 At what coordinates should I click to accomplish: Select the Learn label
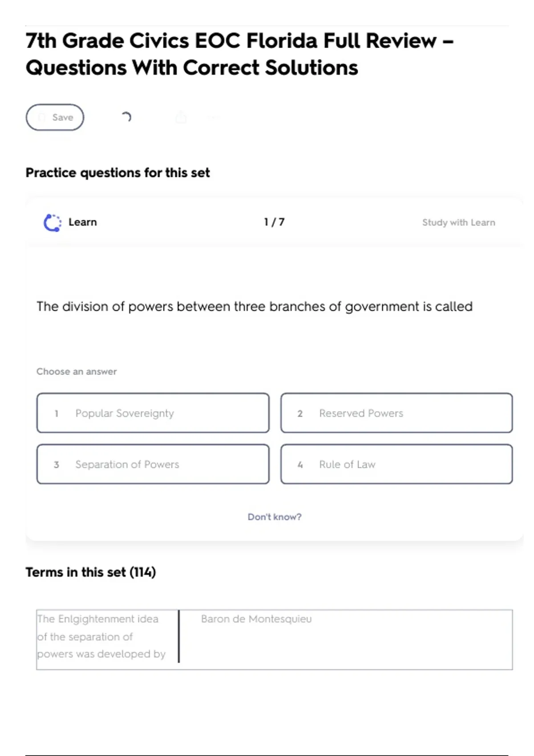click(82, 222)
